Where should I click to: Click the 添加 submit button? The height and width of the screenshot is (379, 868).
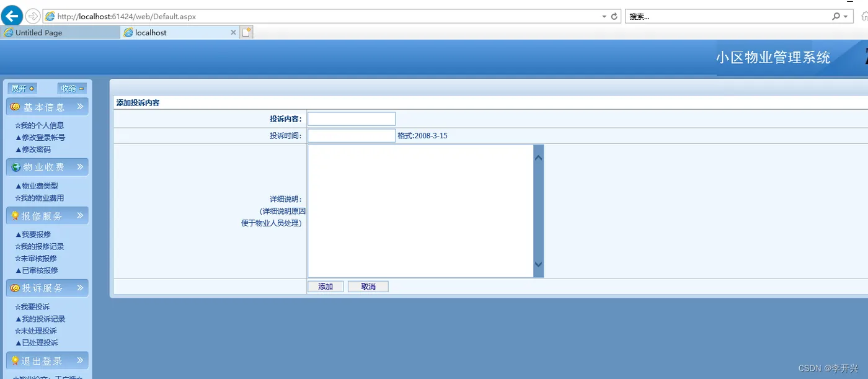[325, 287]
